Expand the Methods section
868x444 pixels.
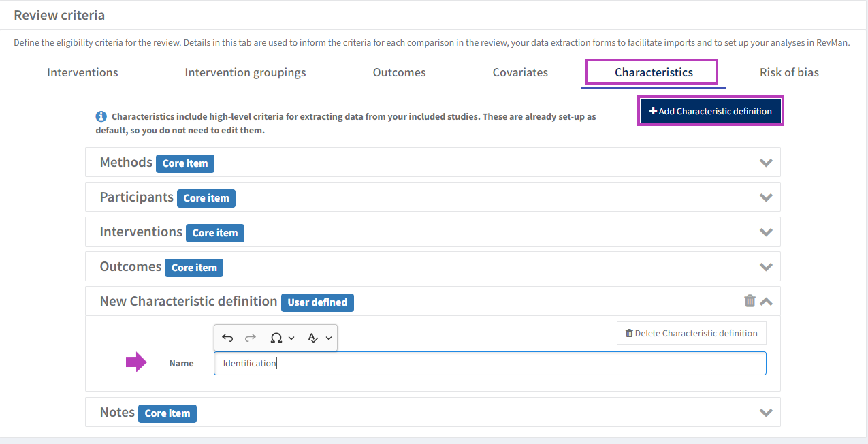tap(766, 163)
